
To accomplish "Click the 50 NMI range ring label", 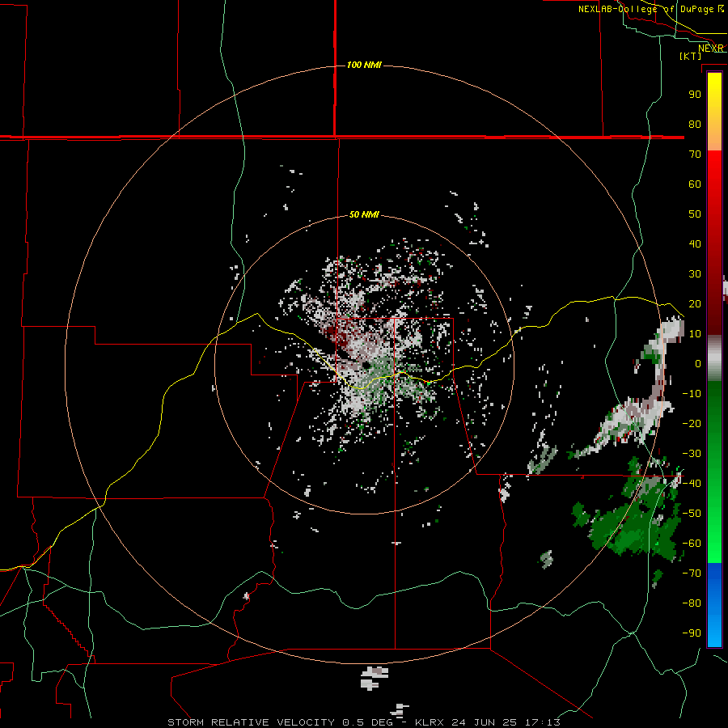I will (x=364, y=214).
